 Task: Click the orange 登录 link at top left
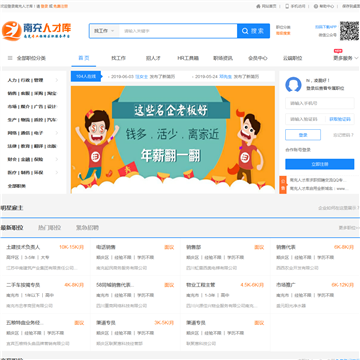(x=44, y=6)
